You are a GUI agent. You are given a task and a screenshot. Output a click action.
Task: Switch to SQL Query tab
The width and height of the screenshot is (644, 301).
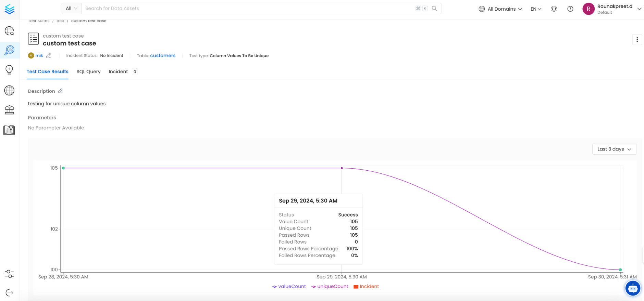[88, 71]
